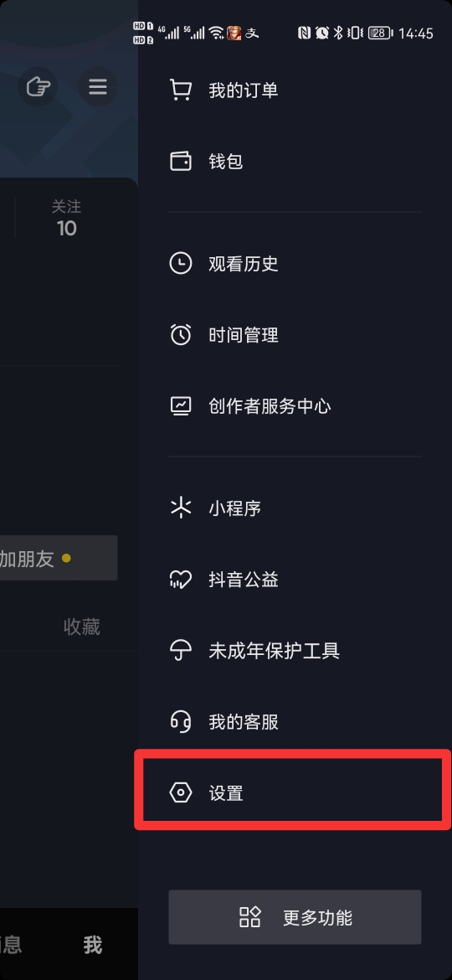Tap the alarm clock icon for 时间管理
Screen dimensions: 452x980
[x=181, y=334]
